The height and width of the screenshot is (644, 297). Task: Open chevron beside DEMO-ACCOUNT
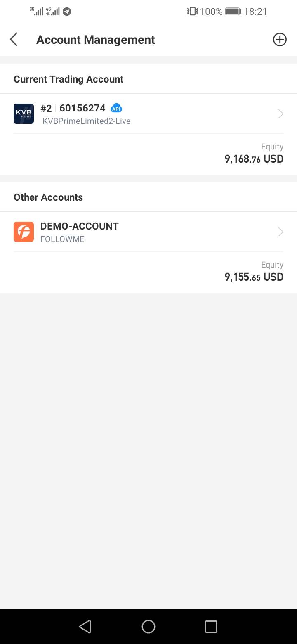[281, 232]
